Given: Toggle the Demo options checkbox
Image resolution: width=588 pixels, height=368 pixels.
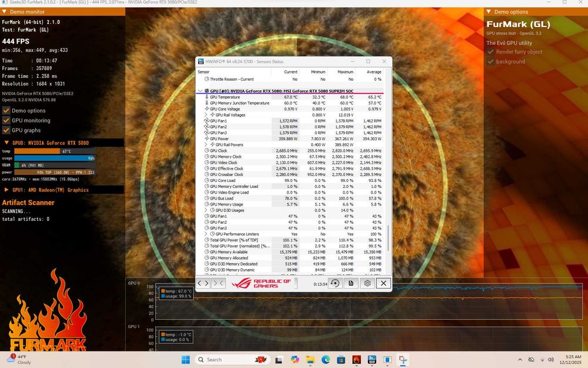Looking at the screenshot, I should 6,111.
